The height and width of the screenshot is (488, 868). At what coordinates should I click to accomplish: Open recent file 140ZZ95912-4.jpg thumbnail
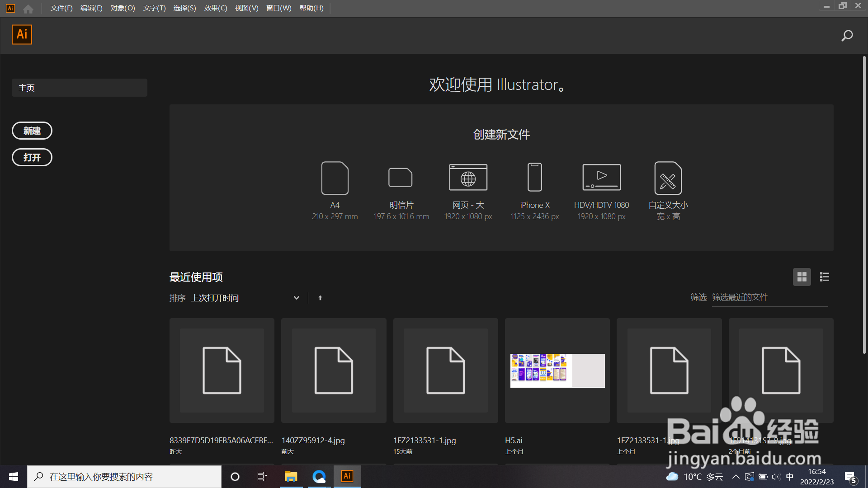tap(334, 371)
